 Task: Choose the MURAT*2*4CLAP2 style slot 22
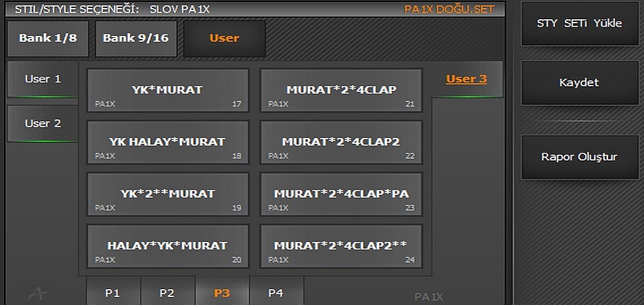(x=341, y=142)
